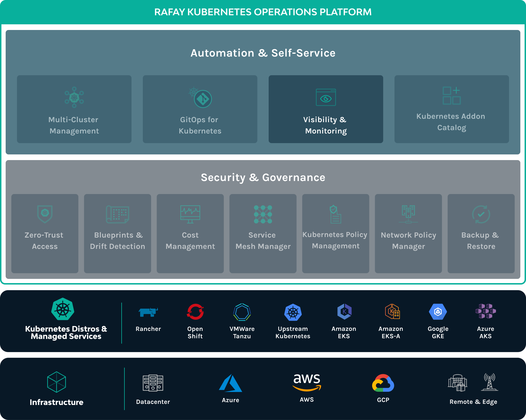526x420 pixels.
Task: Click the Datacenter server rack icon
Action: click(153, 383)
